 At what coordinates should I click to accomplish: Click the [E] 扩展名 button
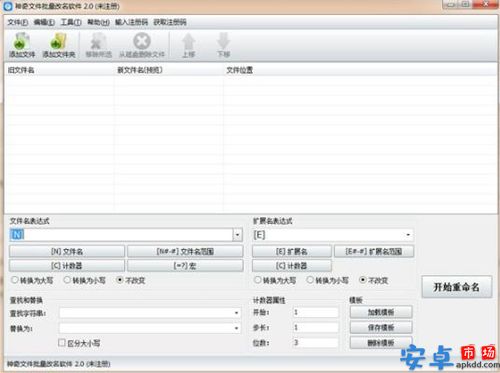(292, 251)
